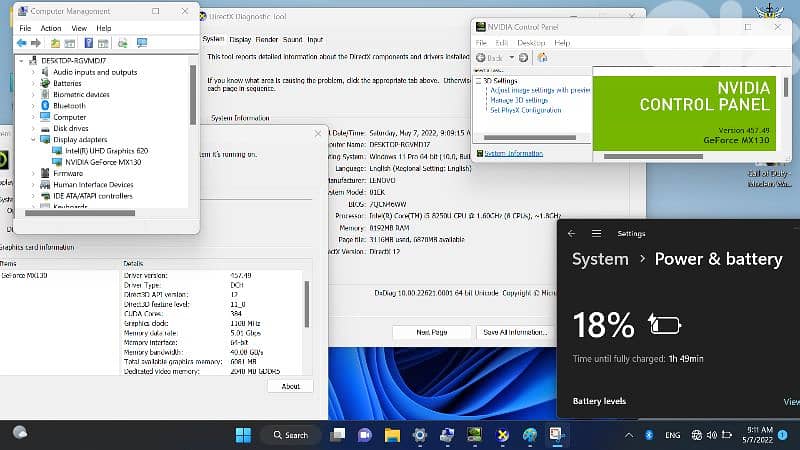Viewport: 800px width, 450px height.
Task: Click the Save All Information button
Action: (515, 332)
